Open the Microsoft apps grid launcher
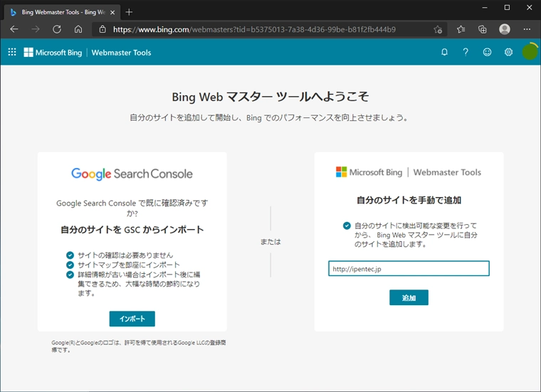This screenshot has height=392, width=541. (x=12, y=52)
